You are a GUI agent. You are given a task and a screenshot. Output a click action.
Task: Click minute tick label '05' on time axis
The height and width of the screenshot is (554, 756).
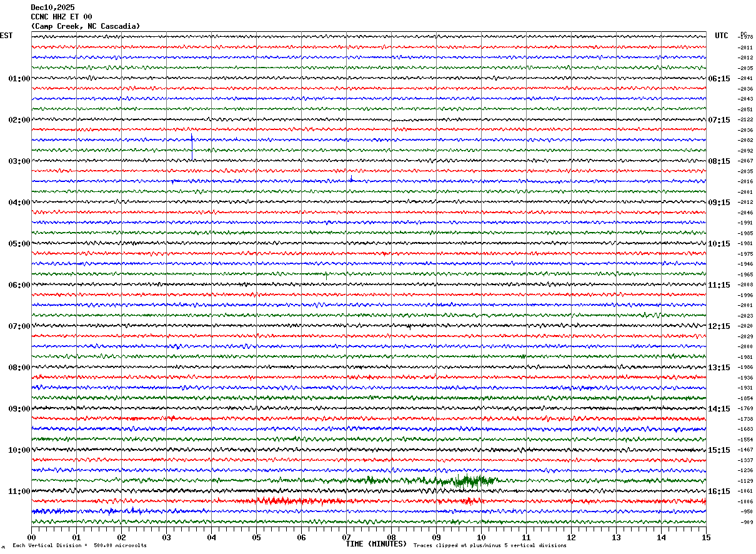(256, 537)
